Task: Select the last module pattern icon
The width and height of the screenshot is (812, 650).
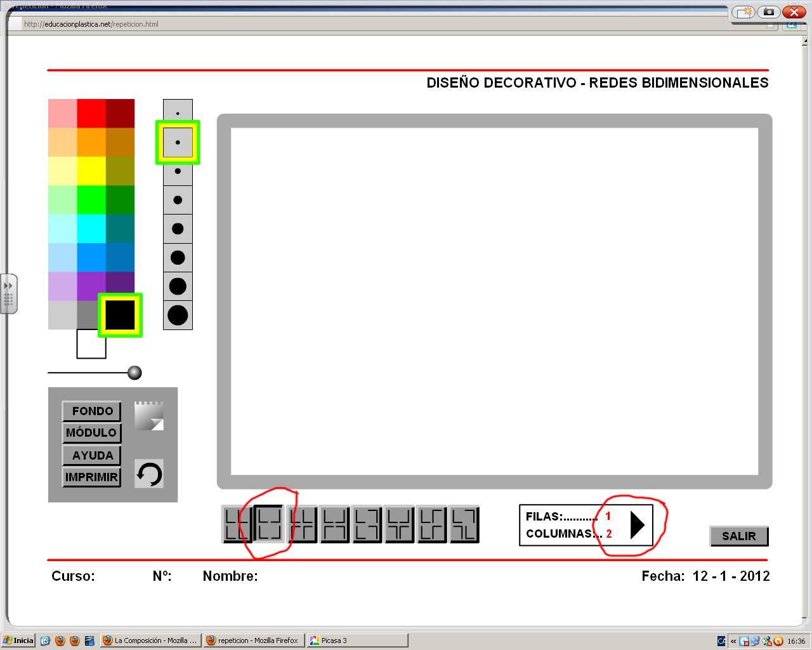Action: pyautogui.click(x=464, y=524)
